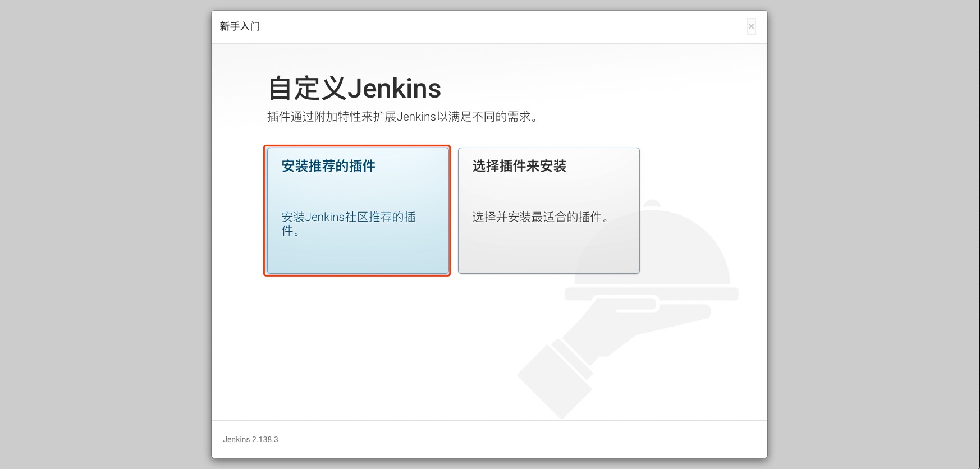Click the 新手入门 dialog title
The image size is (980, 469).
coord(240,26)
